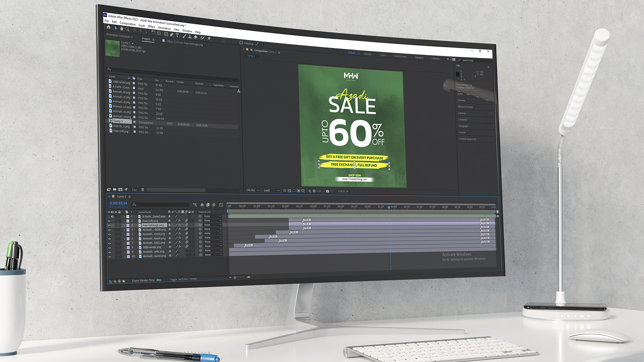The width and height of the screenshot is (644, 362).
Task: Select the Selection tool in the toolbar
Action: 116,28
